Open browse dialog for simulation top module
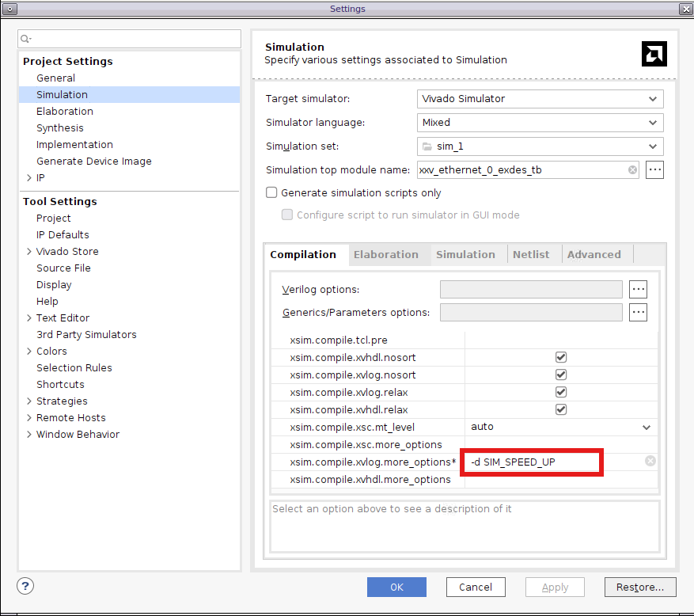 [x=654, y=169]
